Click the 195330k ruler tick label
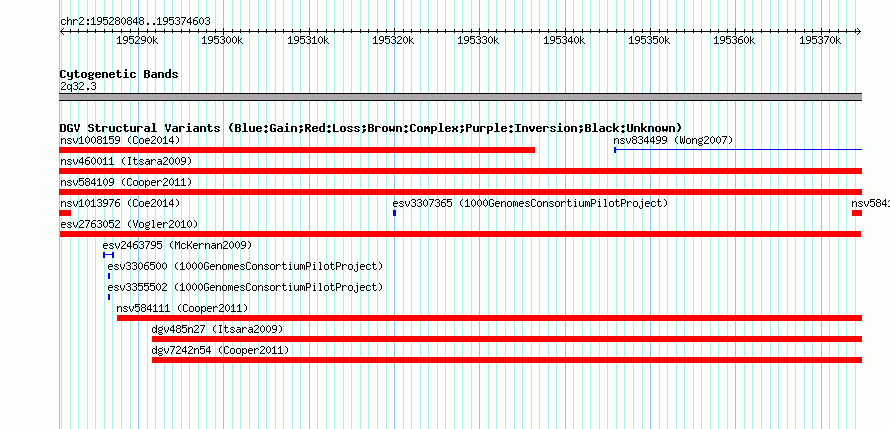This screenshot has width=890, height=429. 478,40
